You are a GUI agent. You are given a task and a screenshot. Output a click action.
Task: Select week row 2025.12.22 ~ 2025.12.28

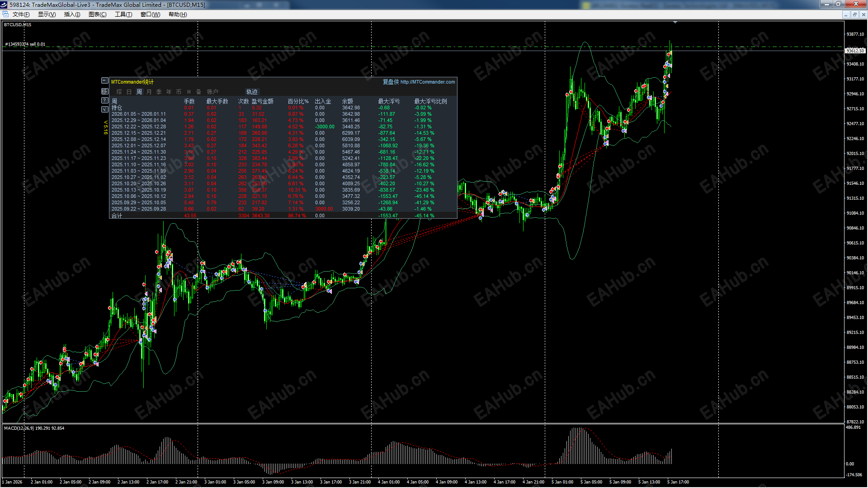click(139, 127)
